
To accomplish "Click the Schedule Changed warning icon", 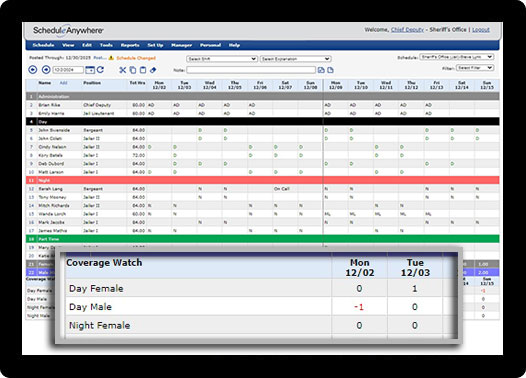I will (111, 58).
